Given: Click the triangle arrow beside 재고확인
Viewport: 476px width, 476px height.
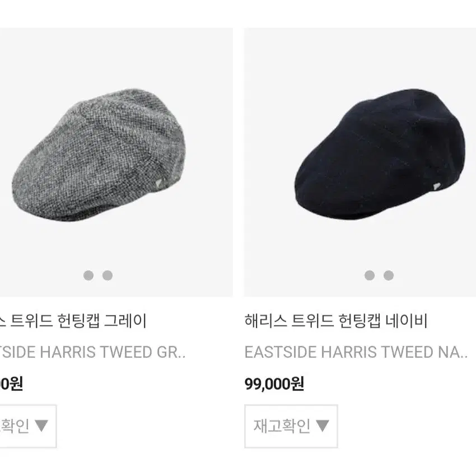Looking at the screenshot, I should (x=323, y=426).
